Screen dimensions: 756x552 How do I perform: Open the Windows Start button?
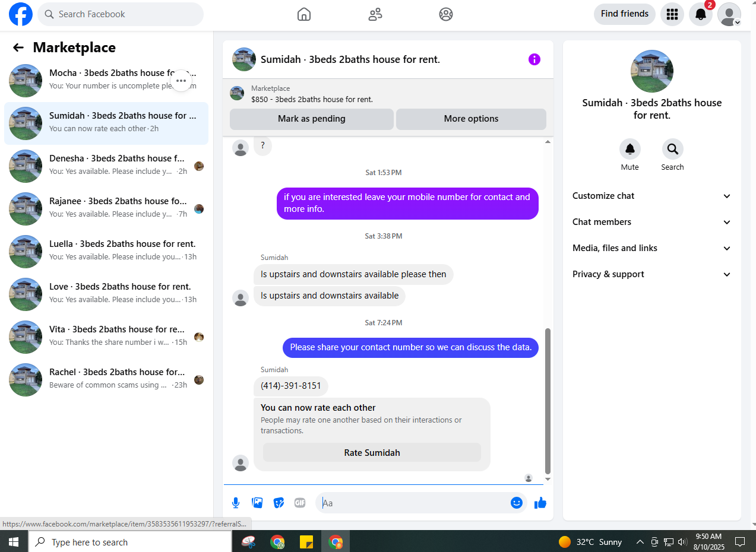(14, 542)
